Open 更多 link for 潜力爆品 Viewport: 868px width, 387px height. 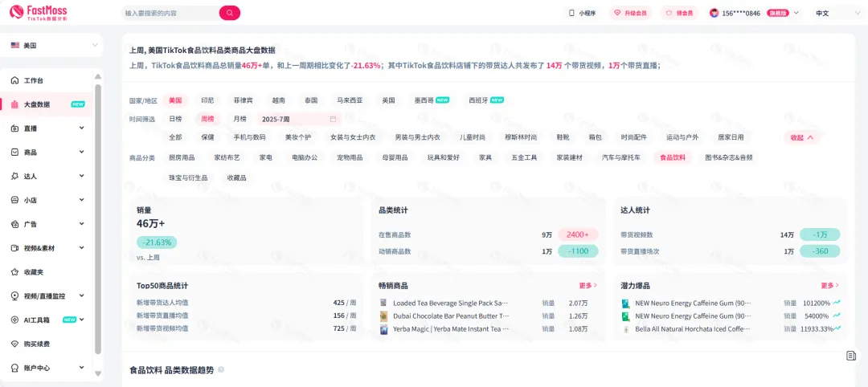(x=829, y=286)
